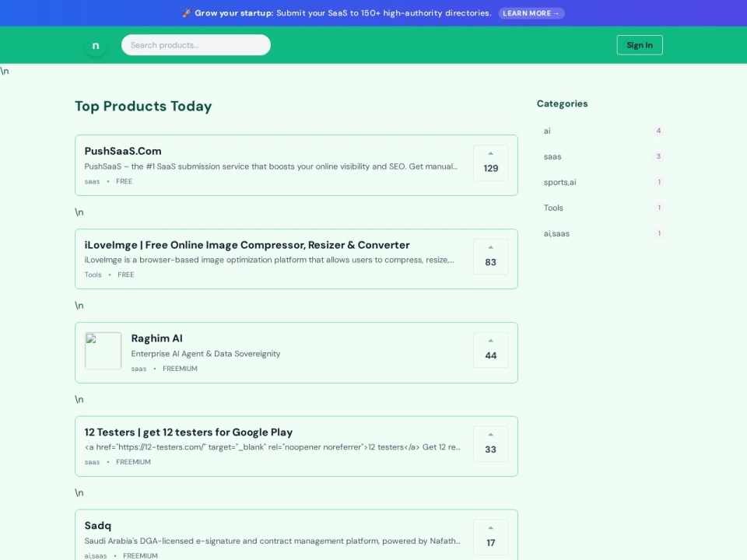Open the Raghim AI product title

pyautogui.click(x=156, y=338)
